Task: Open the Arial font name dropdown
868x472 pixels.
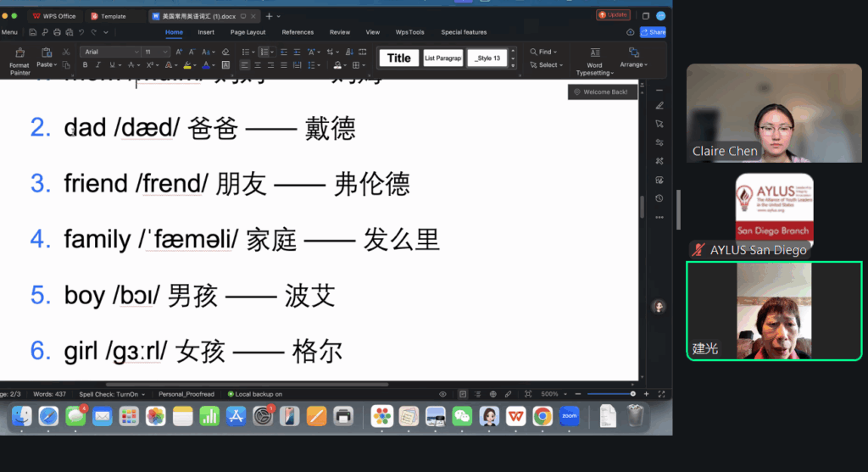Action: click(110, 52)
